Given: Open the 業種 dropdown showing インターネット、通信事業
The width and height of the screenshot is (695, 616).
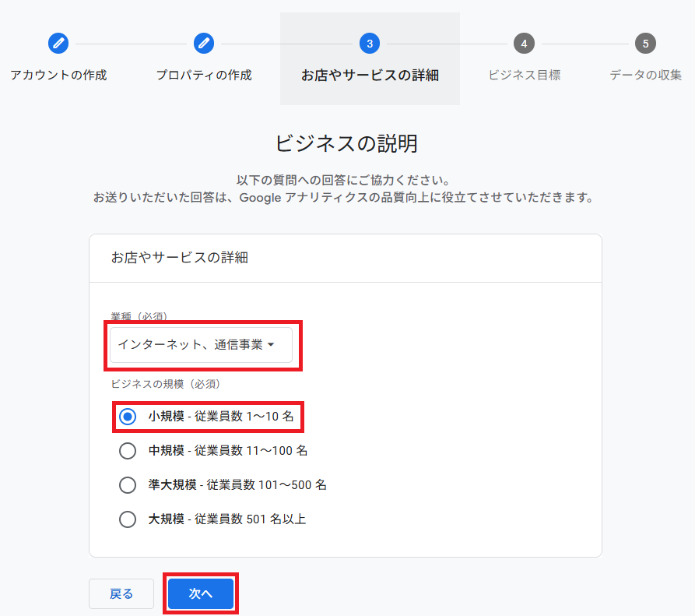Looking at the screenshot, I should point(201,345).
